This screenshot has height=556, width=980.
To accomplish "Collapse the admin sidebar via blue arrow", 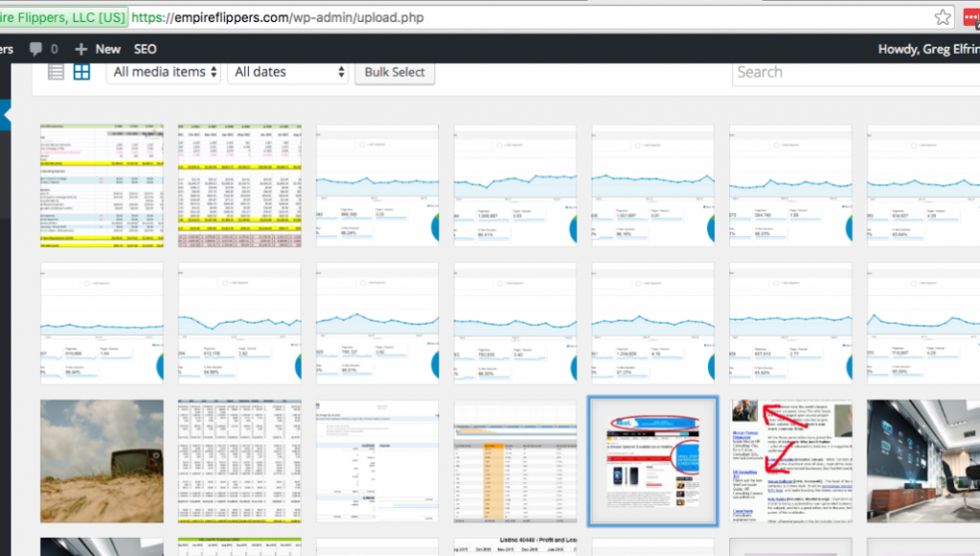I will (5, 115).
